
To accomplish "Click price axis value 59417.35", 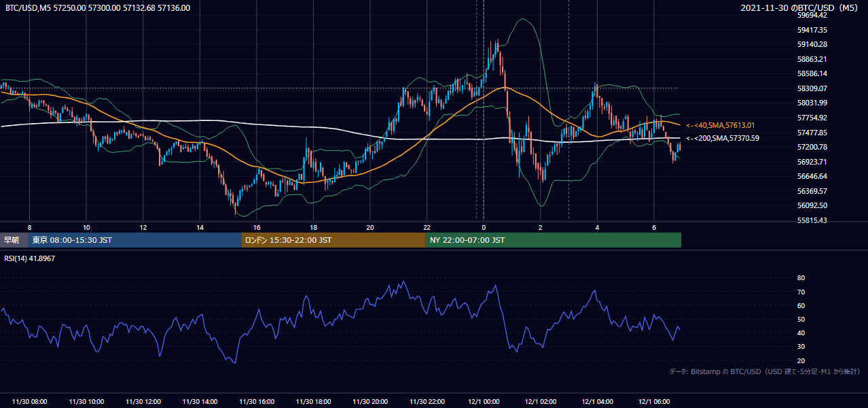I will click(x=812, y=30).
